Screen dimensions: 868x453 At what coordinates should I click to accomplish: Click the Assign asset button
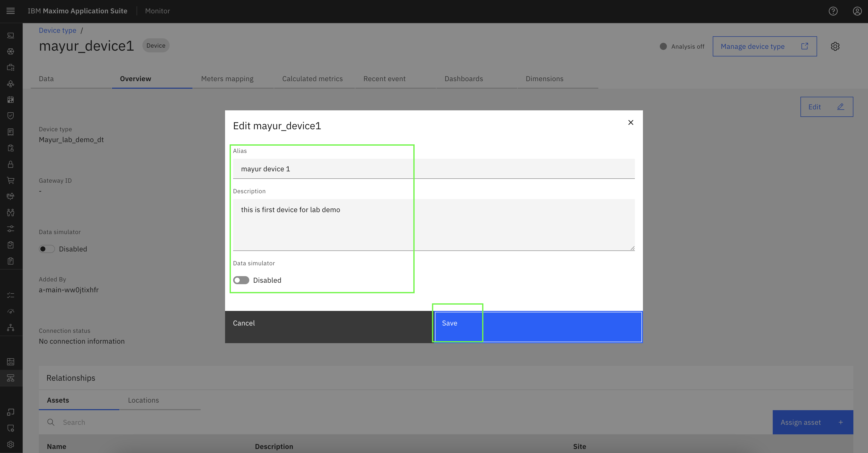pos(813,422)
